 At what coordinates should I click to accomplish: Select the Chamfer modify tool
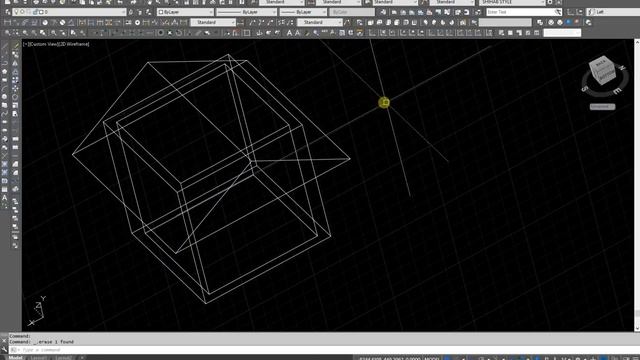15,164
